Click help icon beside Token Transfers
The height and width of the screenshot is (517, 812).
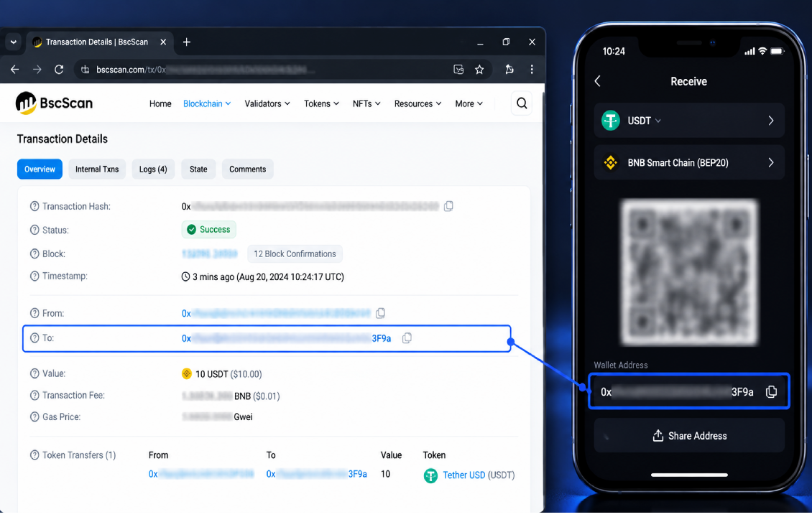point(34,455)
